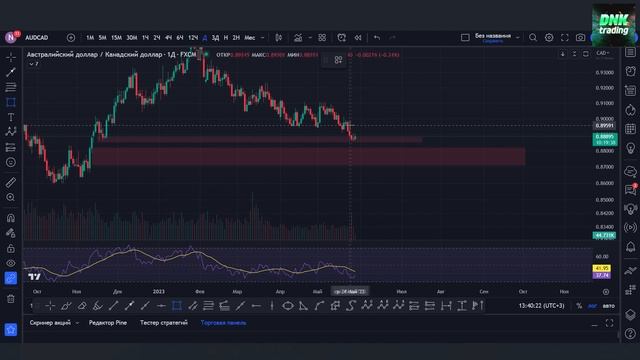This screenshot has height=360, width=640.
Task: Open the CAD currency dropdown on price axis
Action: 603,53
